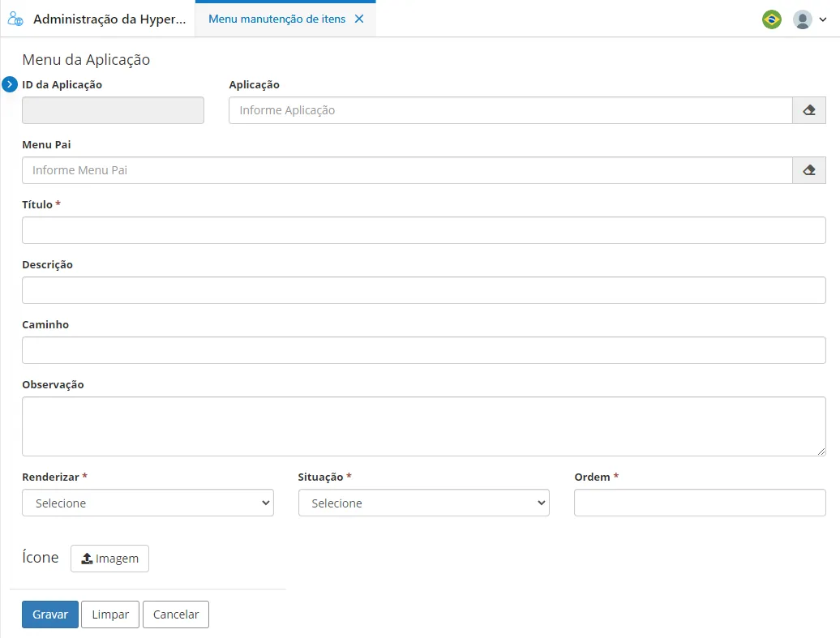Focus the Ordem input field
Screen dimensions: 840x638
click(x=700, y=503)
